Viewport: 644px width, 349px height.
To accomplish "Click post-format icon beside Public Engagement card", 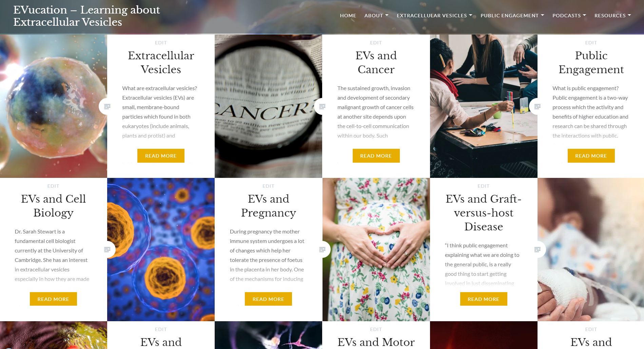I will click(537, 106).
